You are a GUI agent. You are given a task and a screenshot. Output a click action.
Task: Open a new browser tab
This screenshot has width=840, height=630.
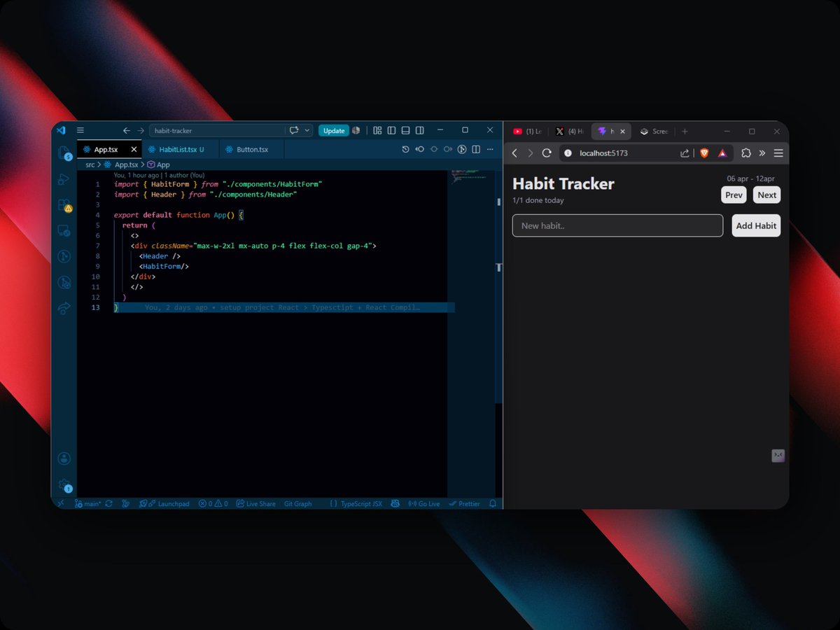(x=685, y=131)
